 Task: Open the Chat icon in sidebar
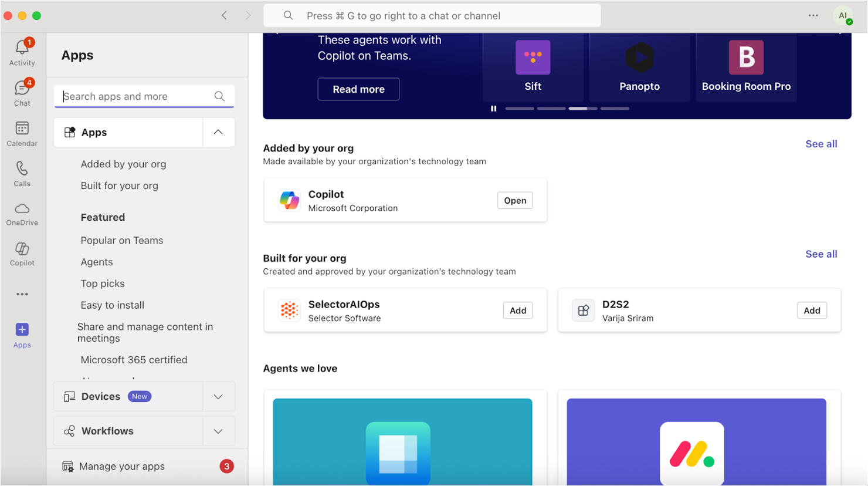[22, 88]
